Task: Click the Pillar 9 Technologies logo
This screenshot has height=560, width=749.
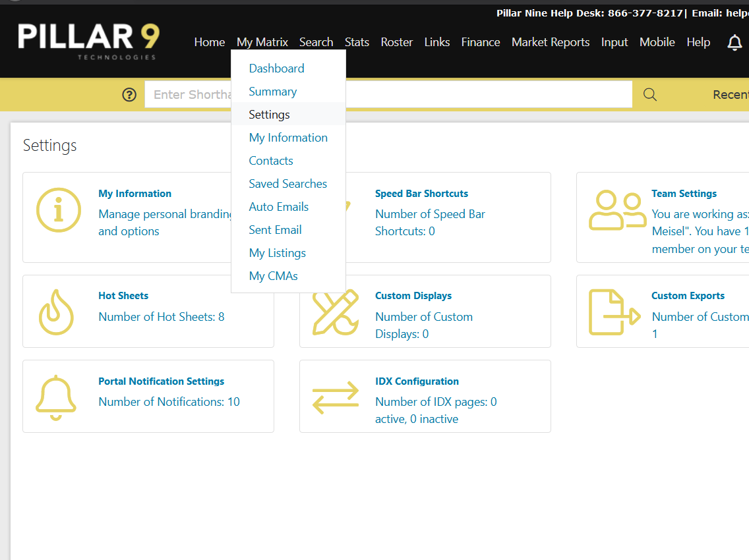Action: 89,41
